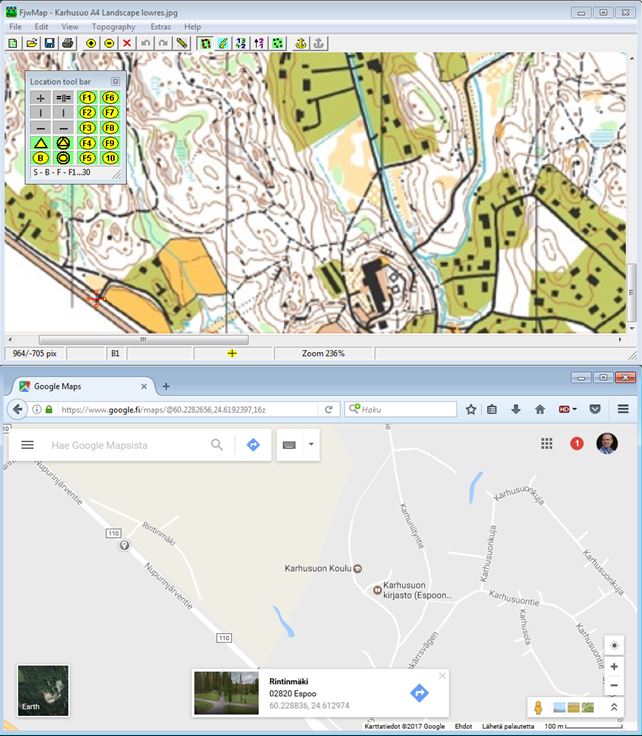Select the F1 control marker
This screenshot has height=736, width=642.
pos(87,98)
